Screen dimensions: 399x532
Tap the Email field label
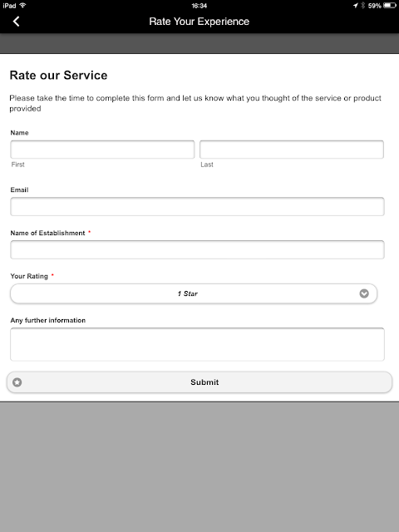click(19, 190)
